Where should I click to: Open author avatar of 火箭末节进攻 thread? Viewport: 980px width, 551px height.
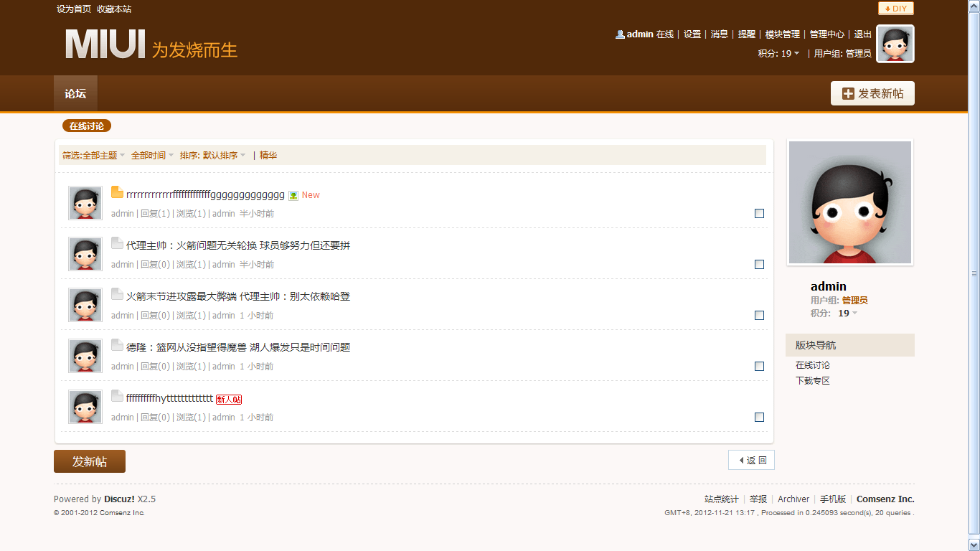pos(85,305)
